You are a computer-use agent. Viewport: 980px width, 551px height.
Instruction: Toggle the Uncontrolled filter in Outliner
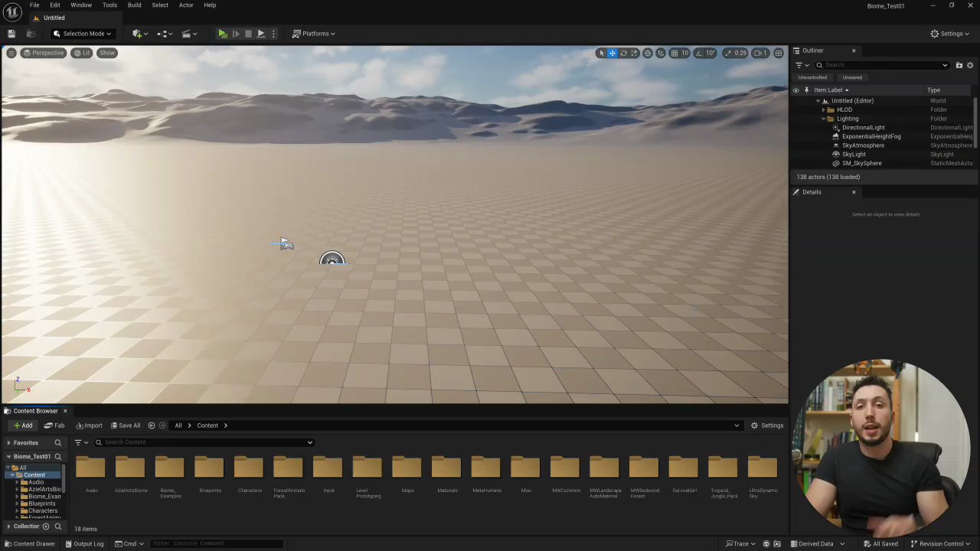[x=812, y=77]
